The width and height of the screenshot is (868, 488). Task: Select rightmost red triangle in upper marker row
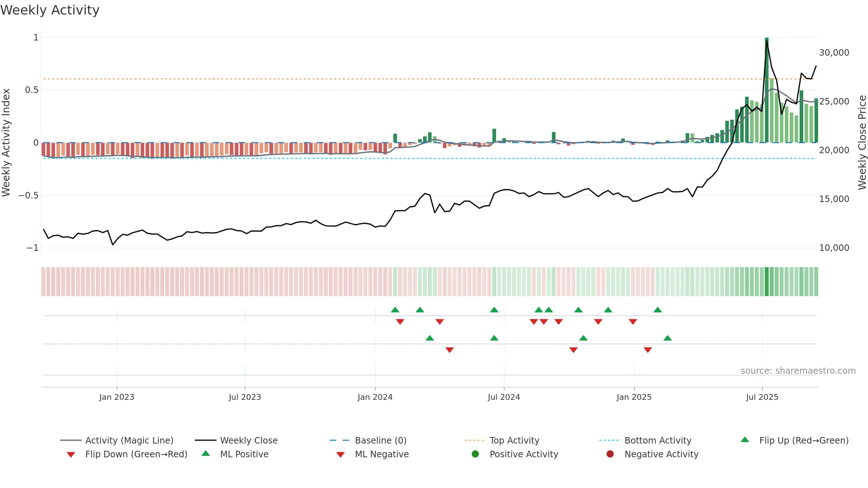[633, 322]
